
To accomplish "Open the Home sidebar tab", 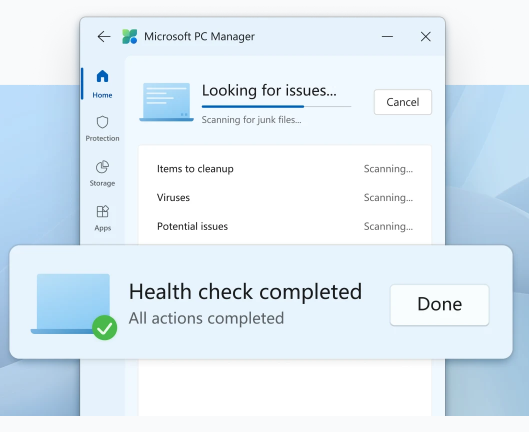I will 102,84.
